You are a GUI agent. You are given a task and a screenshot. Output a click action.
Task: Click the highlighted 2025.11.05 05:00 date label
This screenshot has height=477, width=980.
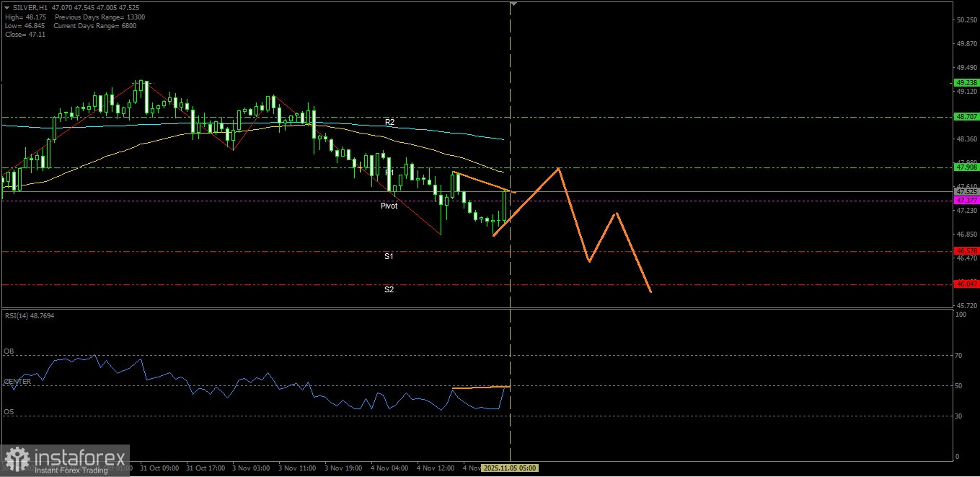(x=509, y=468)
